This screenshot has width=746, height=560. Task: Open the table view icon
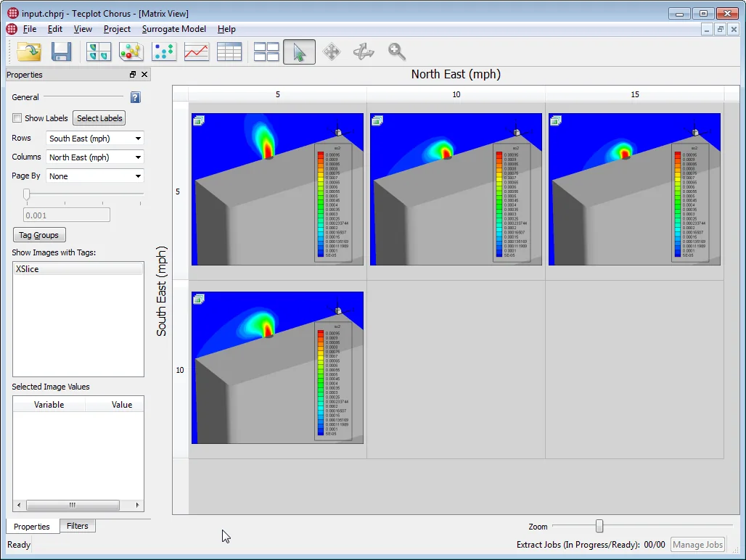point(229,52)
